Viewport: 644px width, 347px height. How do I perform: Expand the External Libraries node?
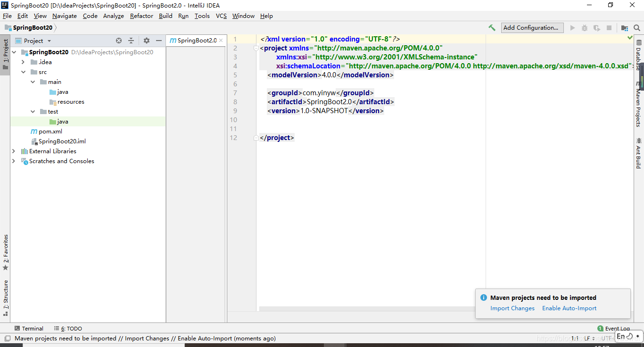(x=13, y=151)
